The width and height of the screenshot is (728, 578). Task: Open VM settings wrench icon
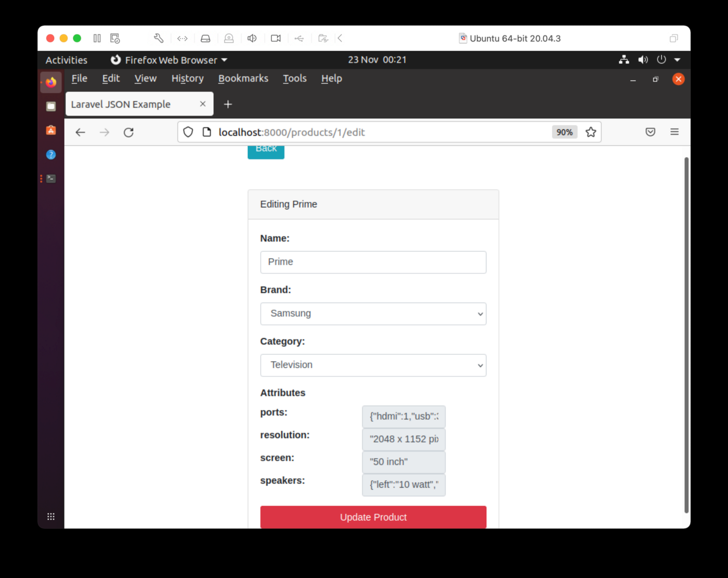pos(159,38)
